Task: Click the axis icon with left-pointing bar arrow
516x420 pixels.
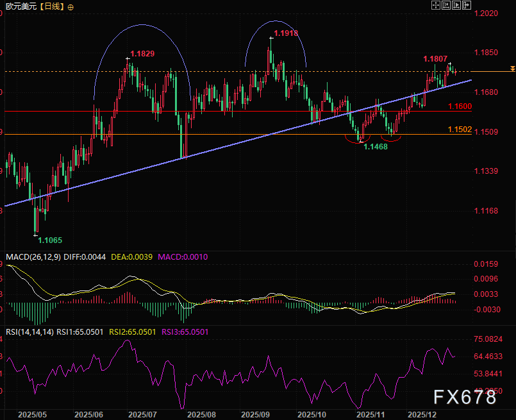Action: coord(447,5)
